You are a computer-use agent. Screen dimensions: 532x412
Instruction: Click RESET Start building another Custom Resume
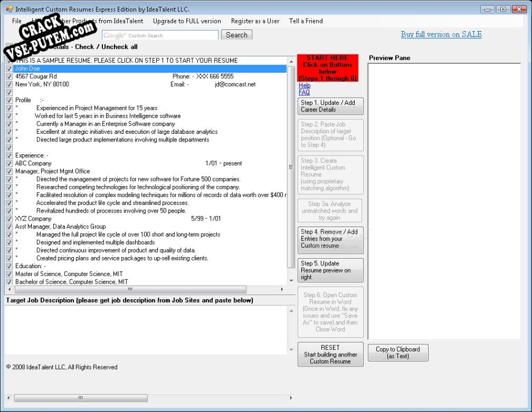pyautogui.click(x=330, y=354)
